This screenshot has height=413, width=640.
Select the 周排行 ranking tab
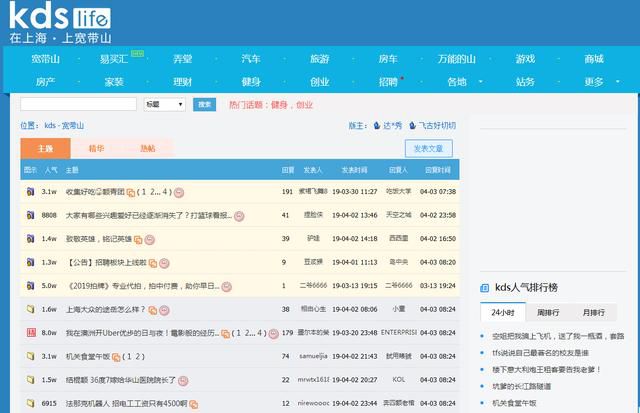point(548,313)
